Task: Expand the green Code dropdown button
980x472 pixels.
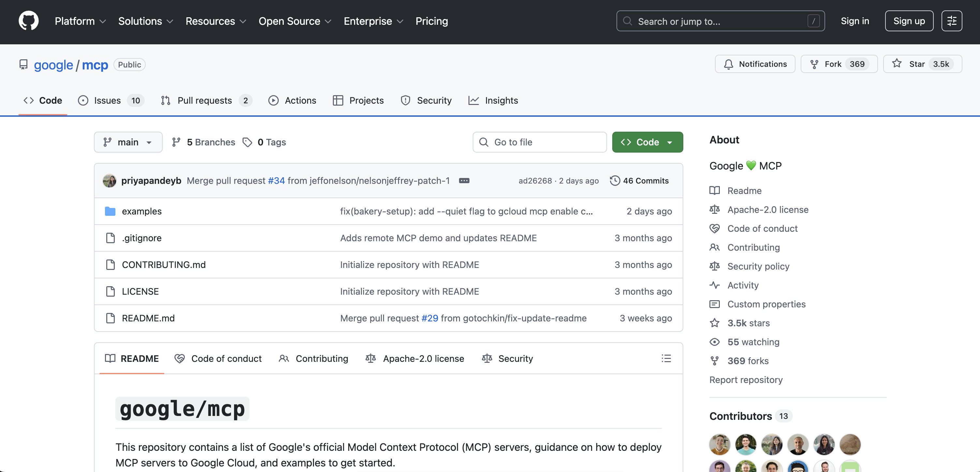Action: (647, 142)
